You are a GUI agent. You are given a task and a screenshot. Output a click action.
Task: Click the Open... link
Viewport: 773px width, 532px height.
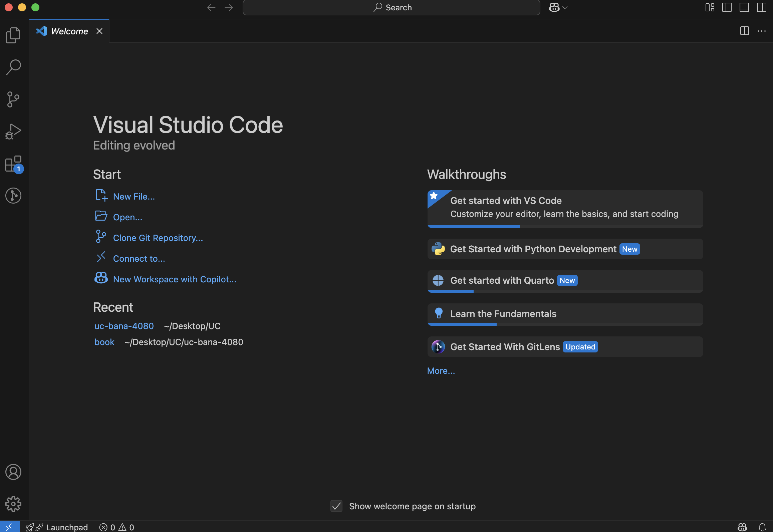127,217
